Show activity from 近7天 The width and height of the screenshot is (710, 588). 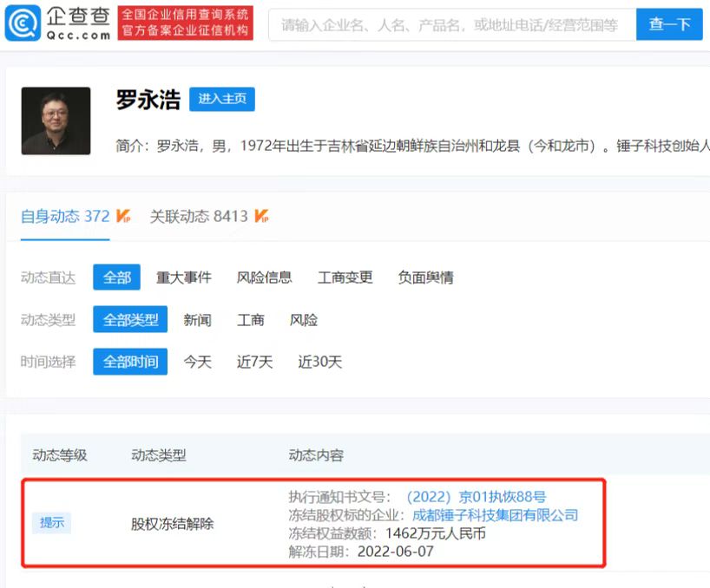tap(254, 362)
